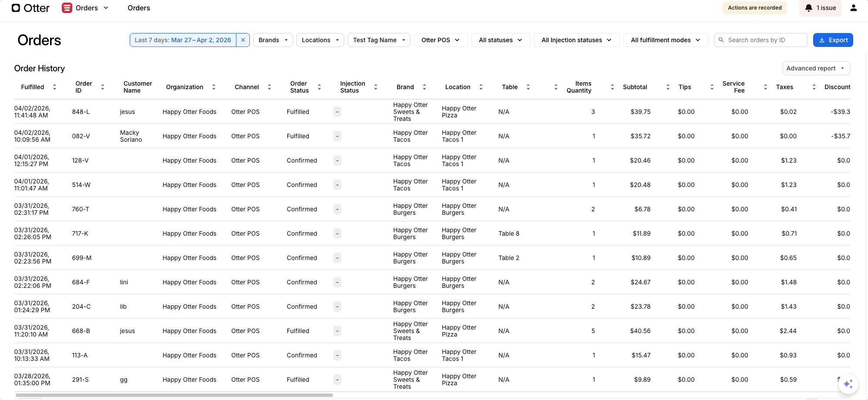Viewport: 868px width, 400px height.
Task: Sort orders by Brand column icon
Action: (x=424, y=87)
